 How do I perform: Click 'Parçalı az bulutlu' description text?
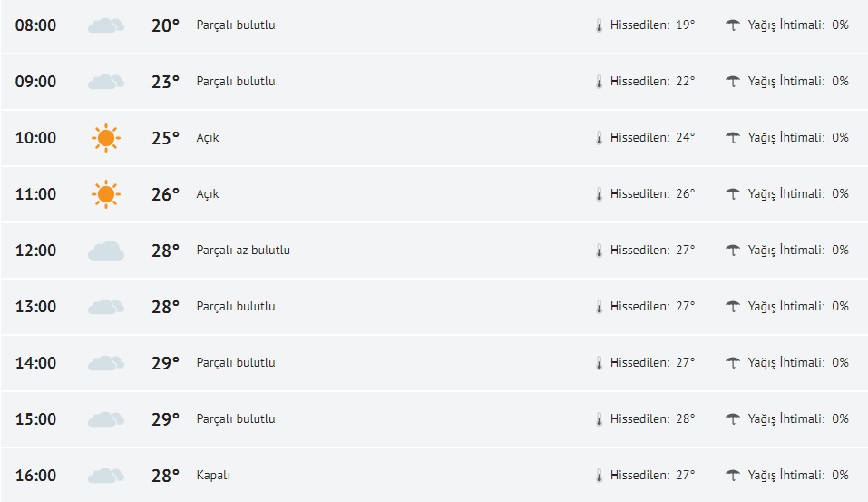point(243,251)
